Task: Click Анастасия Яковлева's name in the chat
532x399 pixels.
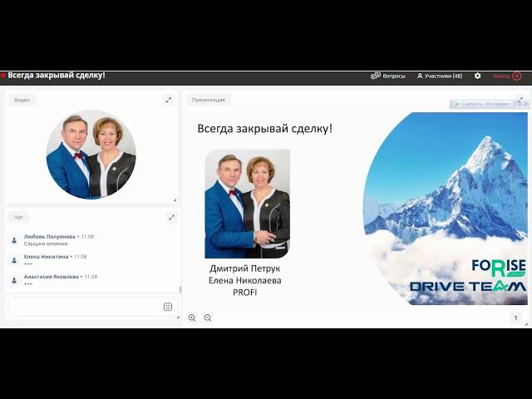Action: pos(52,277)
